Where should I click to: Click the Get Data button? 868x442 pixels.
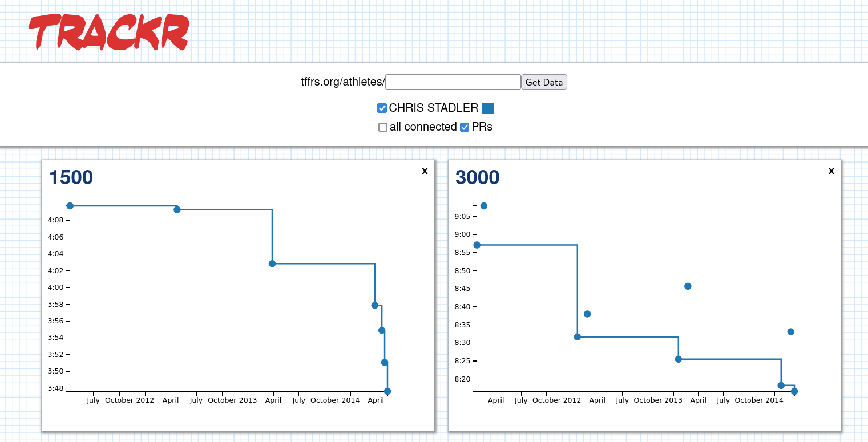(544, 82)
